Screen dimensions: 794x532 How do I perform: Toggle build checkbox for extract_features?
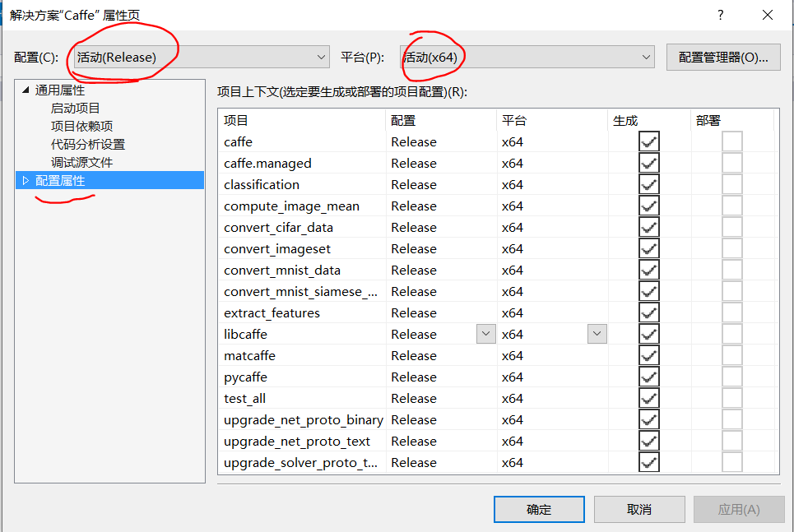[x=649, y=312]
